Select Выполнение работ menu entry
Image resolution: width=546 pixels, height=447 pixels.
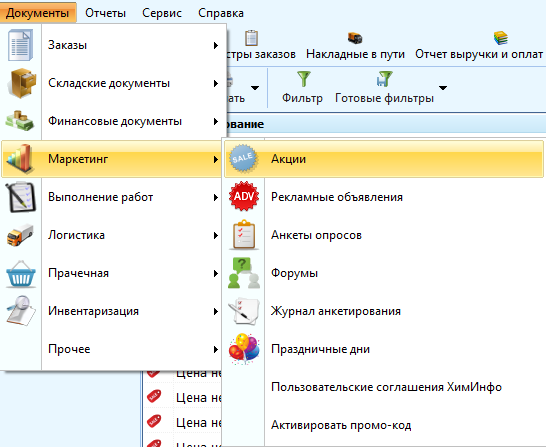(111, 197)
